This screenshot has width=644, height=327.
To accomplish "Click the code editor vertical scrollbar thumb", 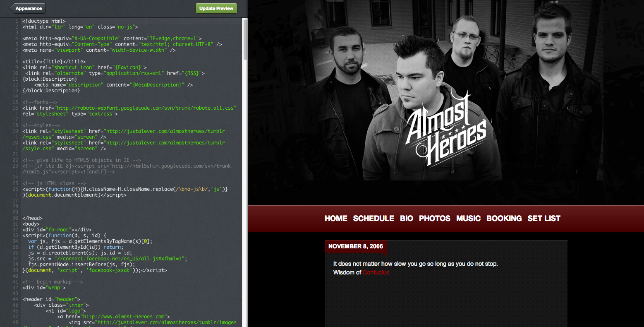I will pos(245,39).
